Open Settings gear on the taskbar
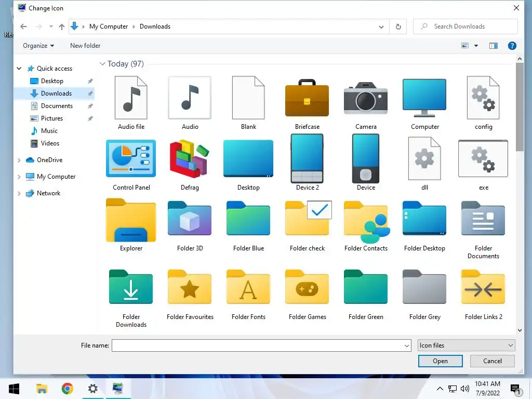This screenshot has width=532, height=399. point(92,389)
